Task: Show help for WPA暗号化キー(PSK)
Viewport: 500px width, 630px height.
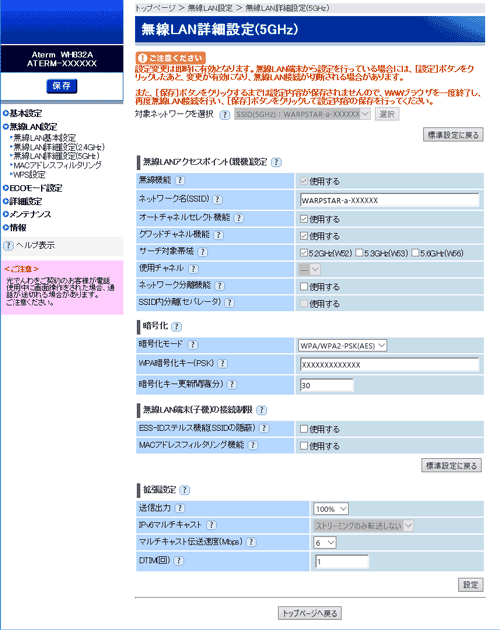Action: (x=223, y=364)
